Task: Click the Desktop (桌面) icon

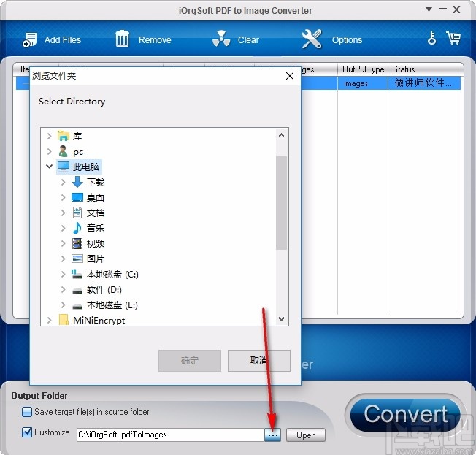Action: tap(77, 197)
